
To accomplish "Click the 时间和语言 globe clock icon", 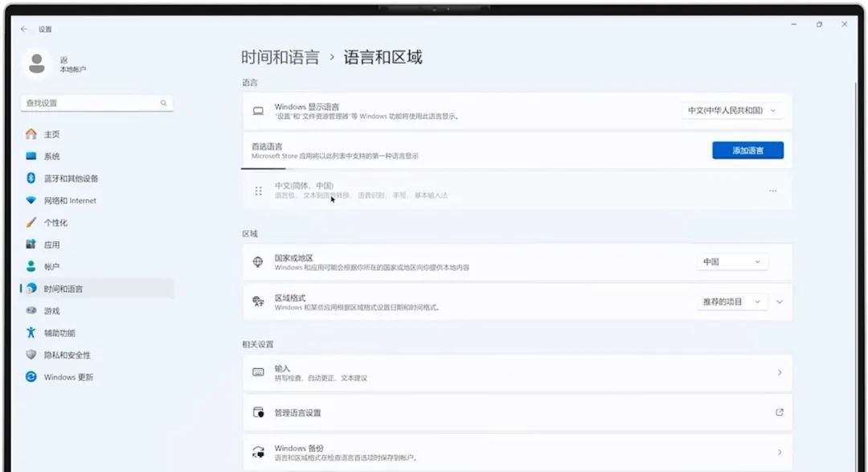I will coord(31,289).
